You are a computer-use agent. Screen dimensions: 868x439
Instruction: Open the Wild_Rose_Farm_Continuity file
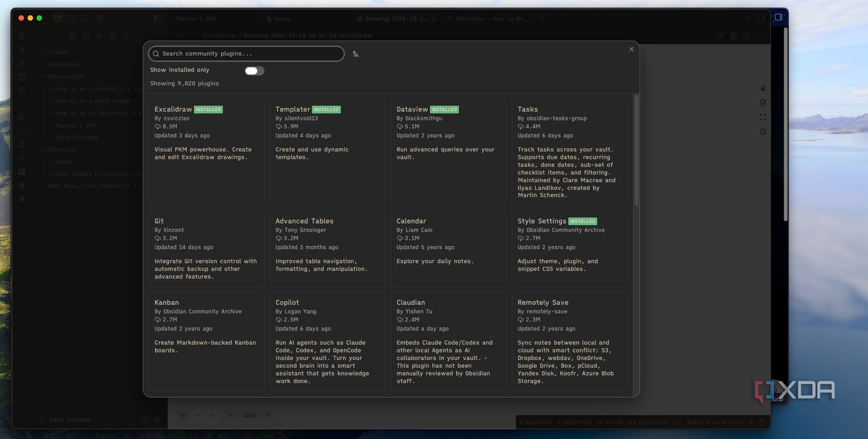pyautogui.click(x=95, y=186)
